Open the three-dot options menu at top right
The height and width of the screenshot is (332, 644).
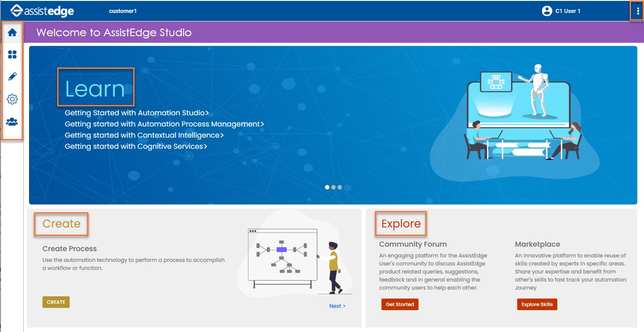click(x=637, y=11)
